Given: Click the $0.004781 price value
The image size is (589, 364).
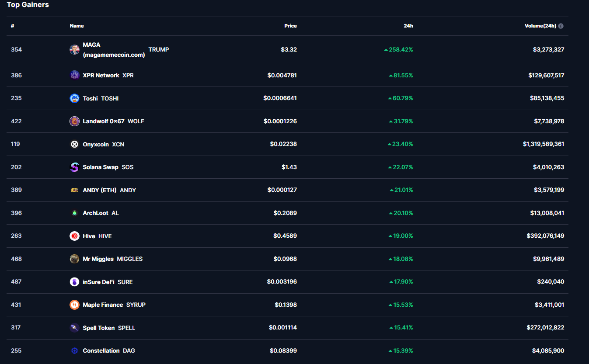Looking at the screenshot, I should click(282, 75).
